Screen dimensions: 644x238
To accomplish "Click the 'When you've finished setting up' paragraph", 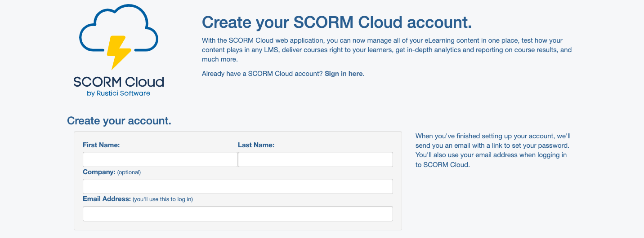I will click(x=493, y=150).
